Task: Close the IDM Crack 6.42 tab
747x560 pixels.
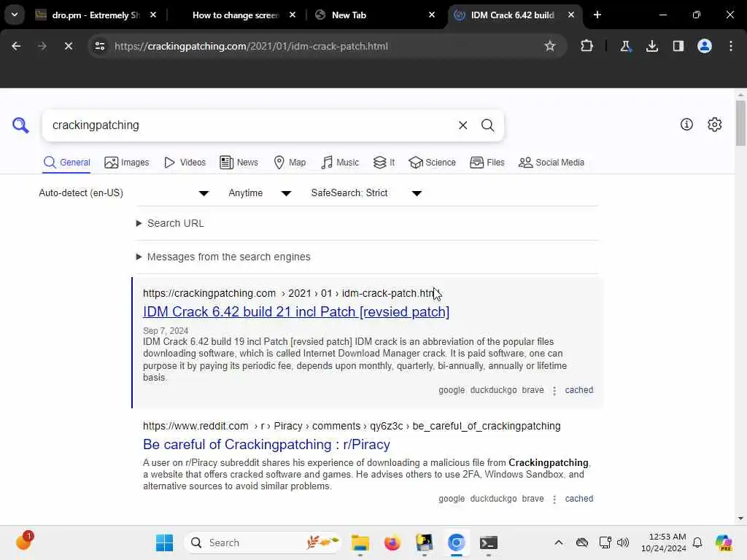Action: click(570, 15)
